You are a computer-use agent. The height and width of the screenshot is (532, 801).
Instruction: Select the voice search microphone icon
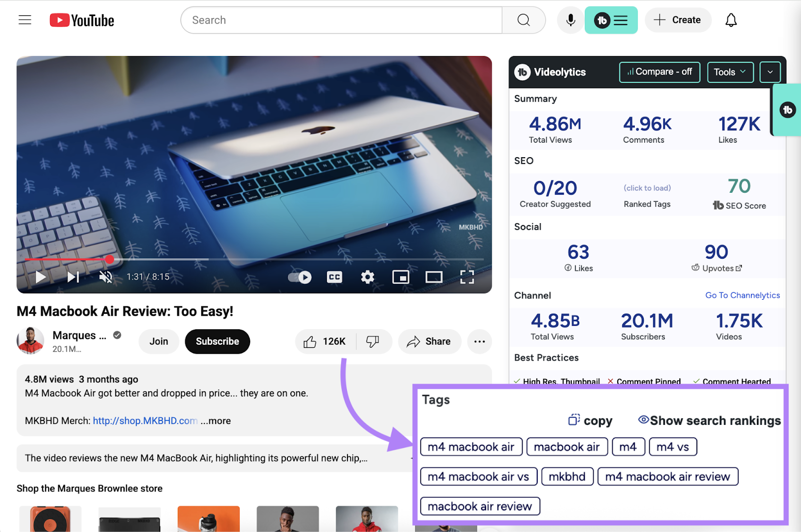point(570,20)
